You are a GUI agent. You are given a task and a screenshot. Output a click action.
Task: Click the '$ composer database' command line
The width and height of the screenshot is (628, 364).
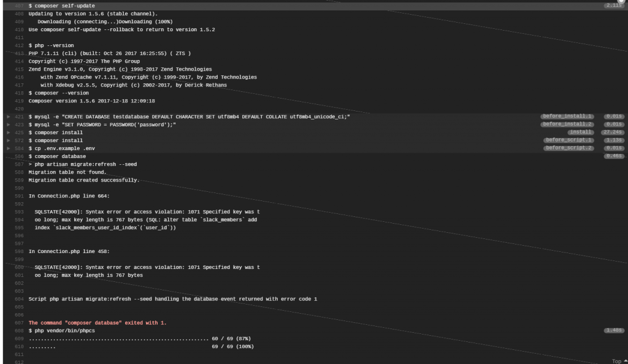tap(57, 156)
